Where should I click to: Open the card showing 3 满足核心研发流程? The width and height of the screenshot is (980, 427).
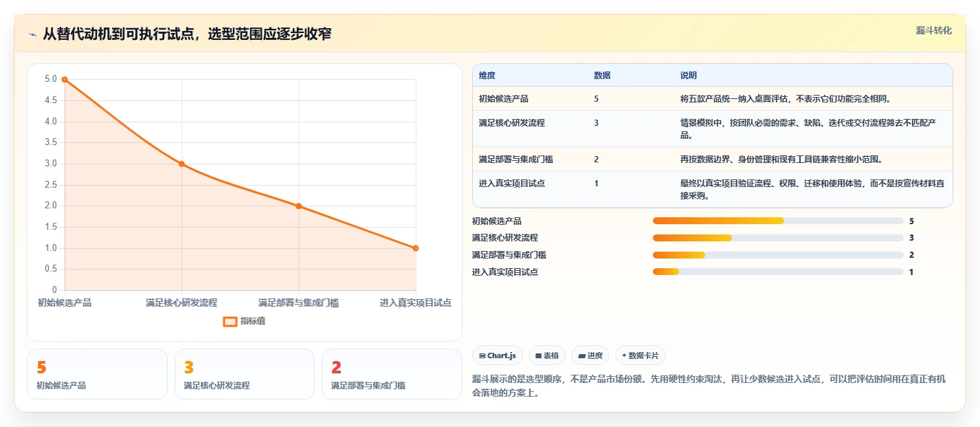[245, 374]
